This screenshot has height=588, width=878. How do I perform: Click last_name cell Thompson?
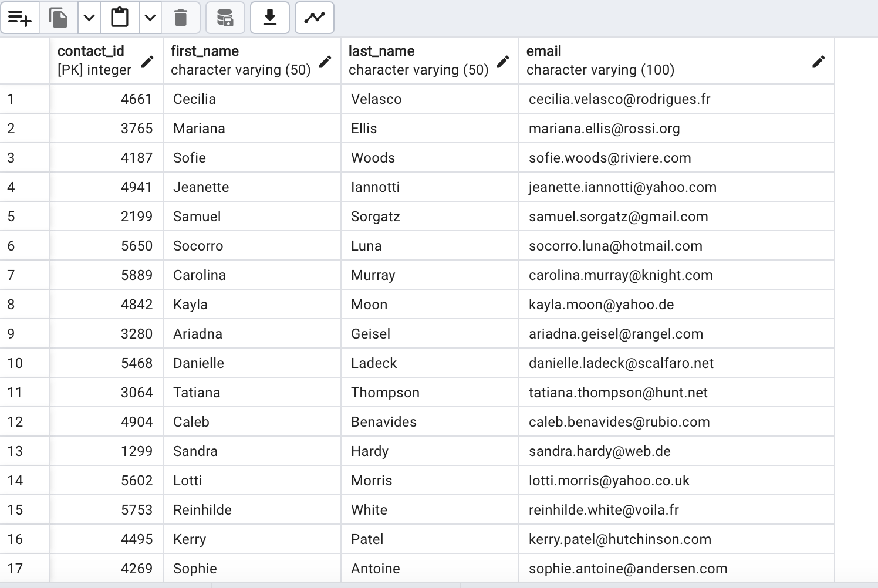pos(430,393)
